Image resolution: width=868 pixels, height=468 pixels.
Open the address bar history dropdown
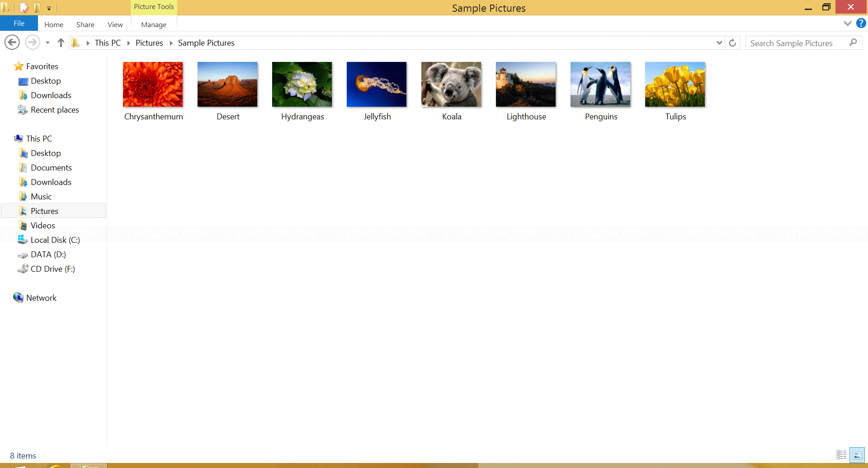tap(719, 43)
